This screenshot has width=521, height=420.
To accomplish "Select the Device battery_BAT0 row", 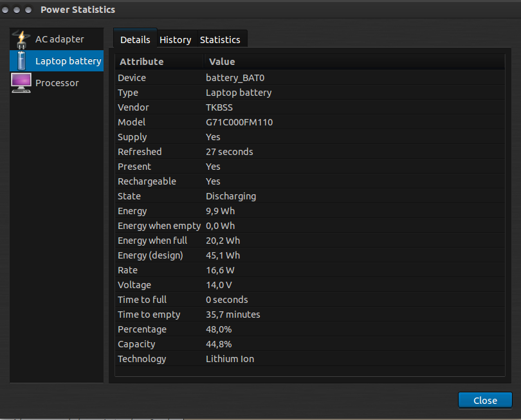I will click(x=310, y=77).
